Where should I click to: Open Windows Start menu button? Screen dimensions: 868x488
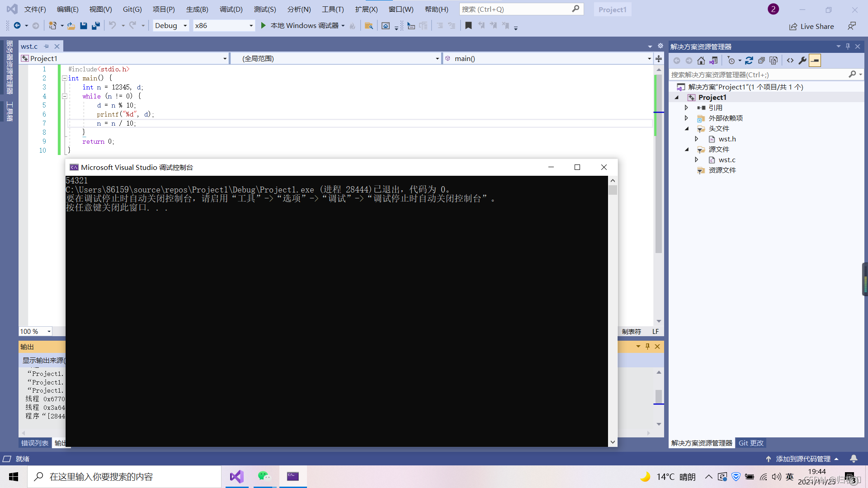[x=14, y=477]
